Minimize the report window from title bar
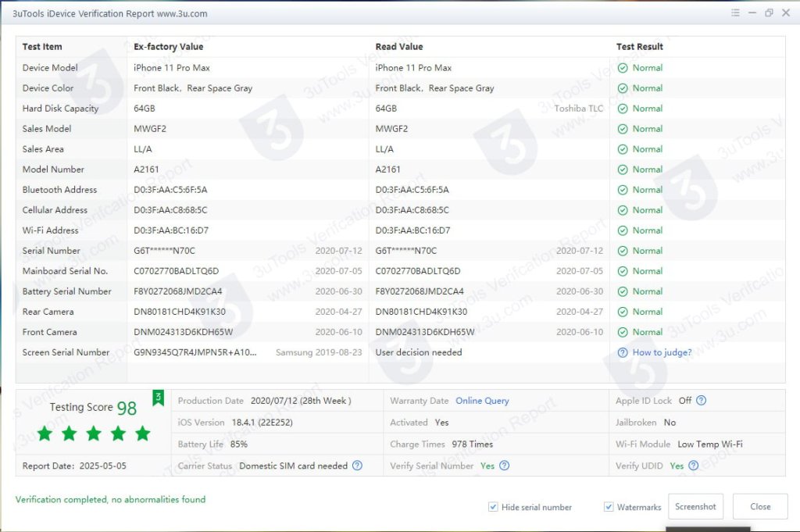The height and width of the screenshot is (532, 800). pos(752,12)
